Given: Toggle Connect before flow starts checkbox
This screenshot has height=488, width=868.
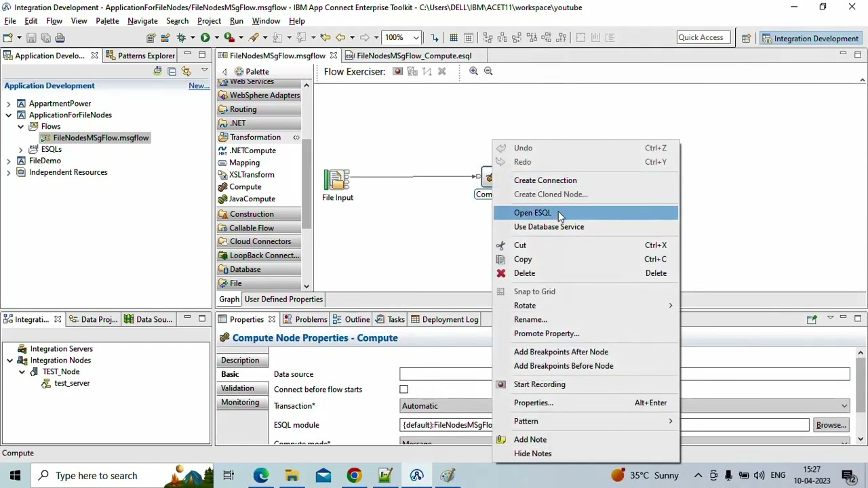Looking at the screenshot, I should click(x=403, y=390).
